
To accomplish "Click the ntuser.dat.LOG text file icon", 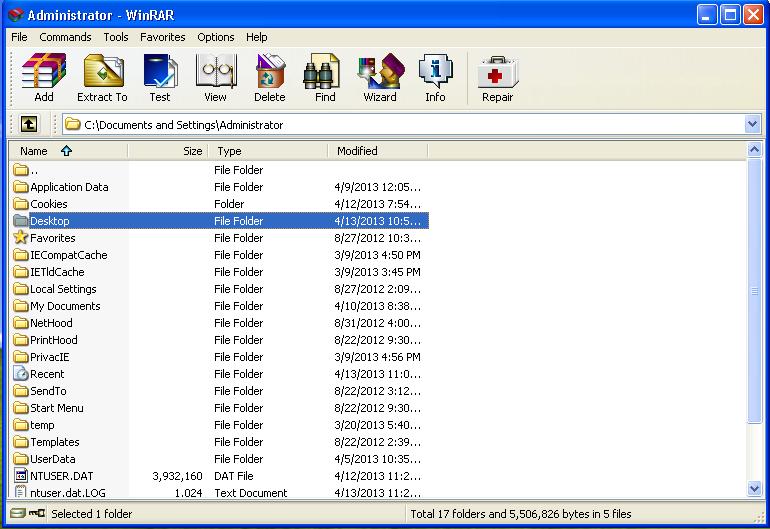I will coord(21,492).
